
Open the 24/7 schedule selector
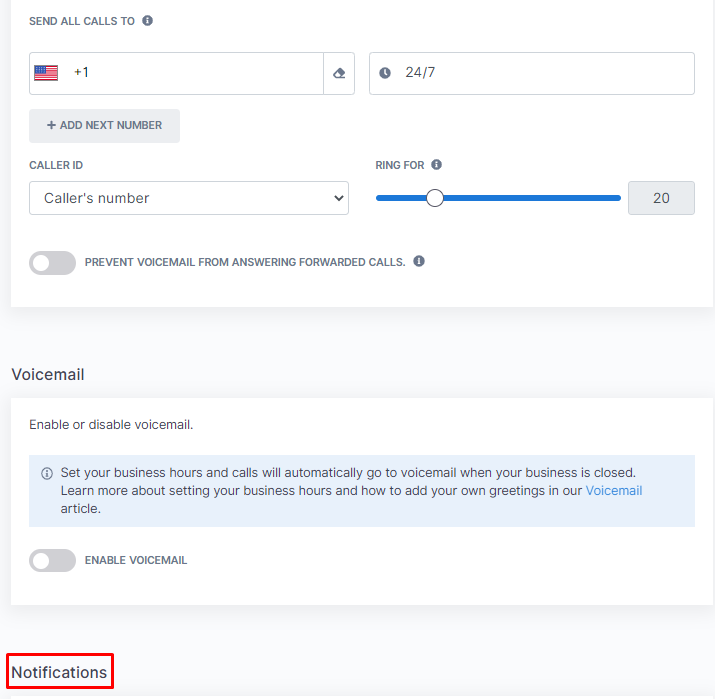coord(532,73)
